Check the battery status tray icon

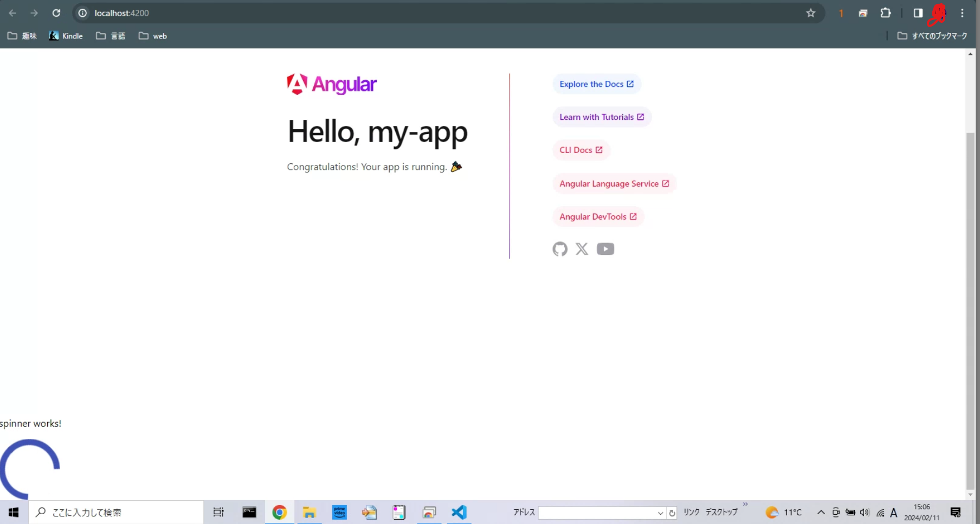coord(850,513)
